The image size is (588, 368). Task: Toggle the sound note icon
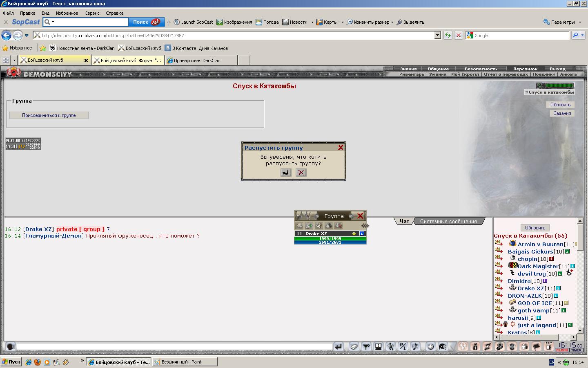tap(415, 347)
